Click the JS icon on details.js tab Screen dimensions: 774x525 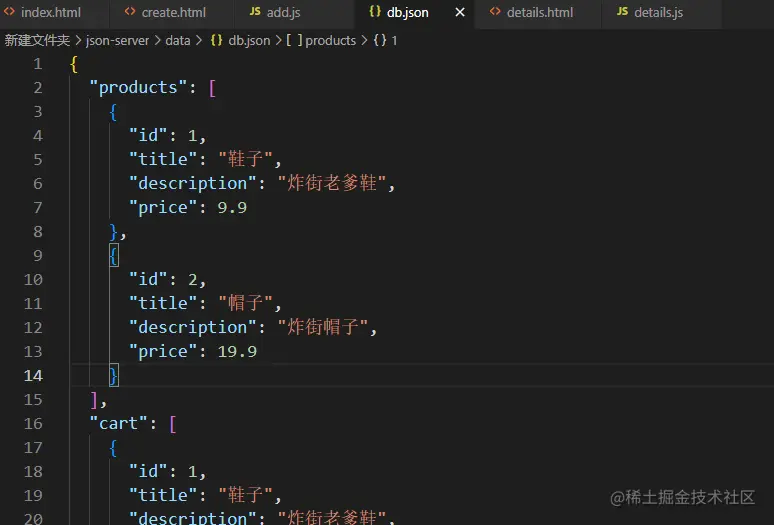(x=622, y=11)
